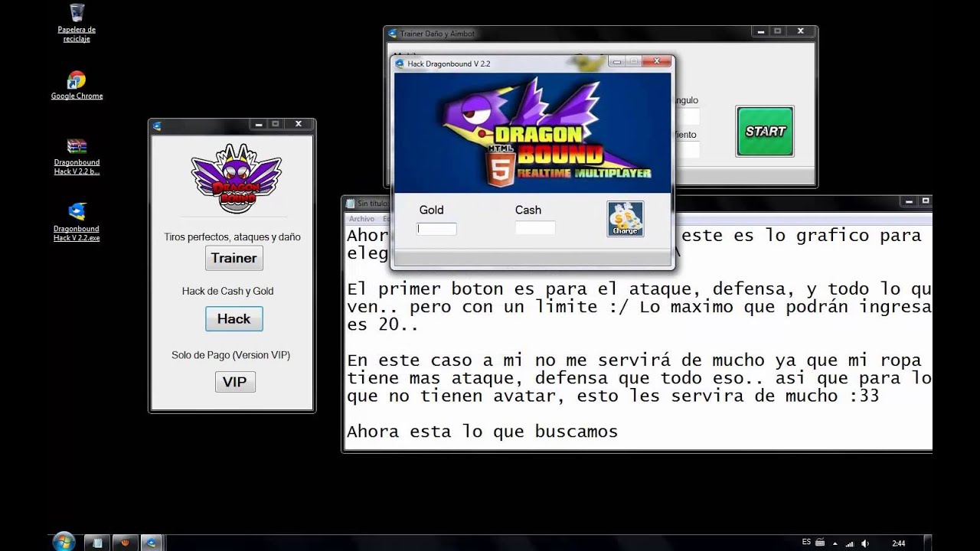Click the on-screen keyboard tray icon
Image resolution: width=980 pixels, height=551 pixels.
tap(820, 542)
